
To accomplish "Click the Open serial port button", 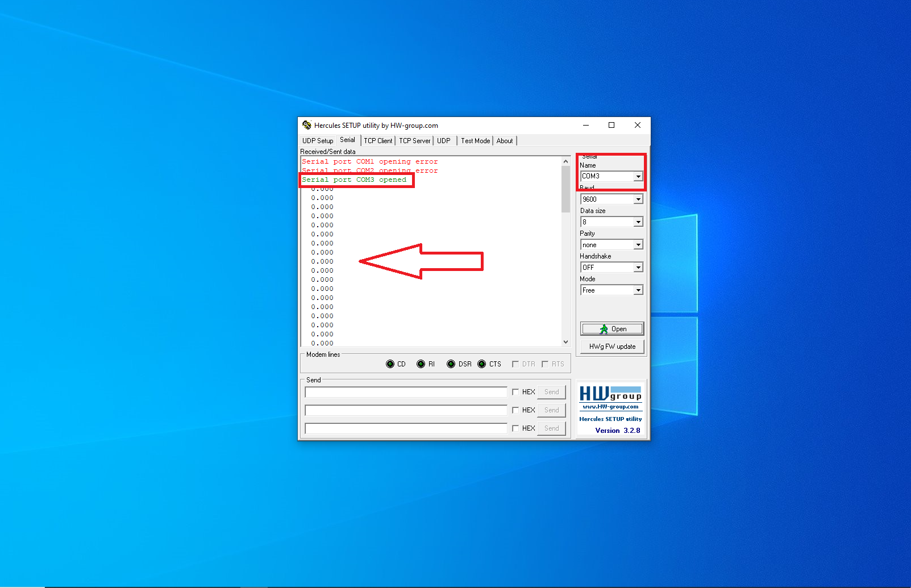I will click(612, 329).
